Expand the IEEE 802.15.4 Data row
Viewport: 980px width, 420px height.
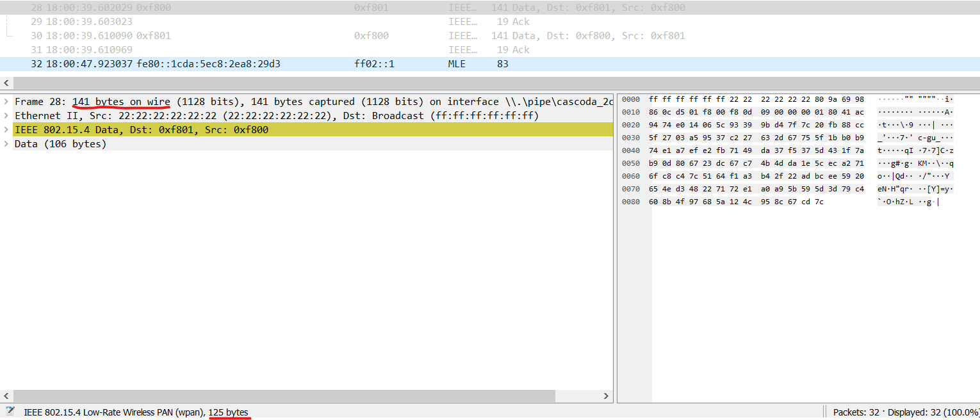tap(6, 130)
